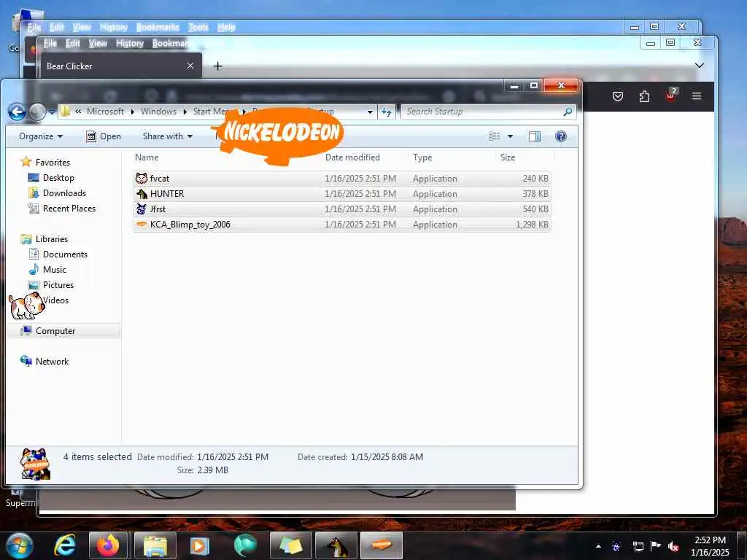Viewport: 747px width, 560px height.
Task: Open the Windows Start menu
Action: (x=20, y=545)
